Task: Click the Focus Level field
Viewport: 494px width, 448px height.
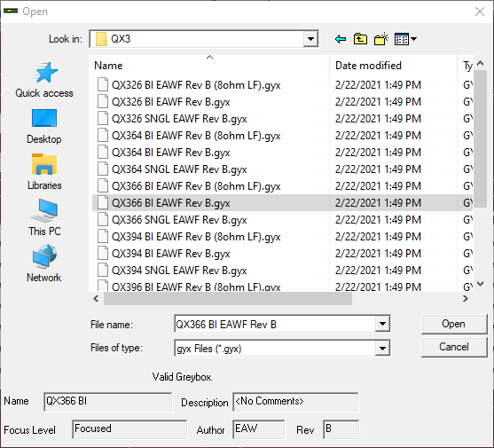Action: (x=129, y=429)
